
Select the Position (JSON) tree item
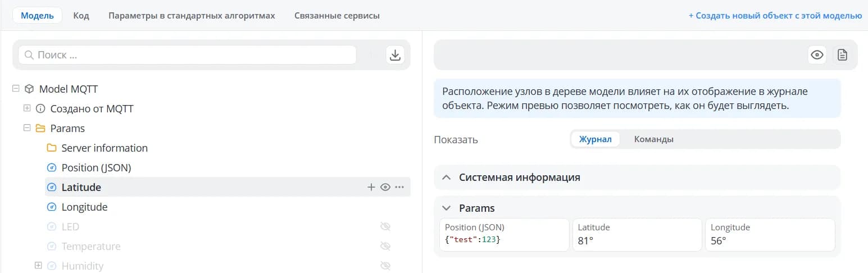point(96,167)
